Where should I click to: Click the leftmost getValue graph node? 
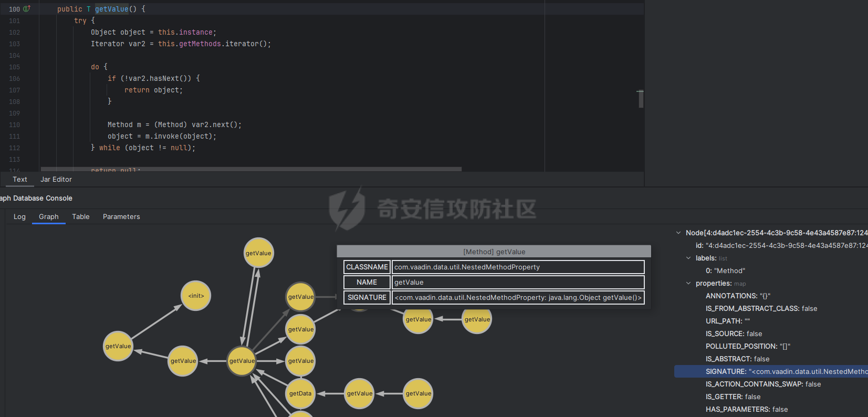coord(118,346)
